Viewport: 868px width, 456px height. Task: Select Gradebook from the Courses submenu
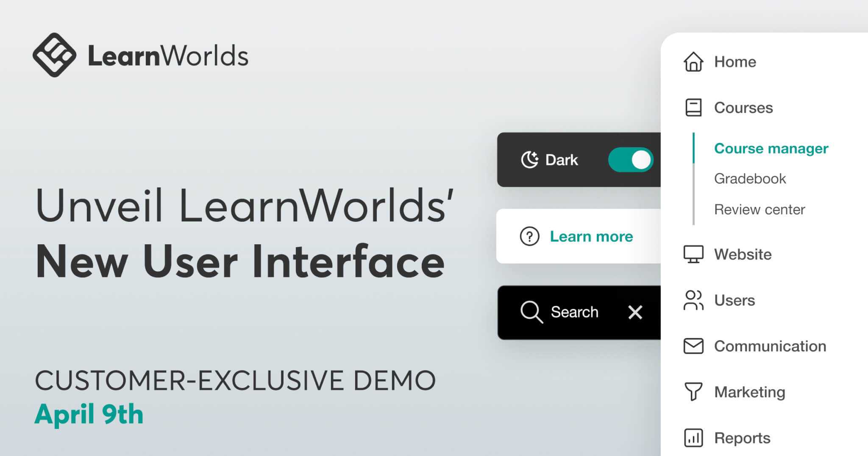pos(750,178)
